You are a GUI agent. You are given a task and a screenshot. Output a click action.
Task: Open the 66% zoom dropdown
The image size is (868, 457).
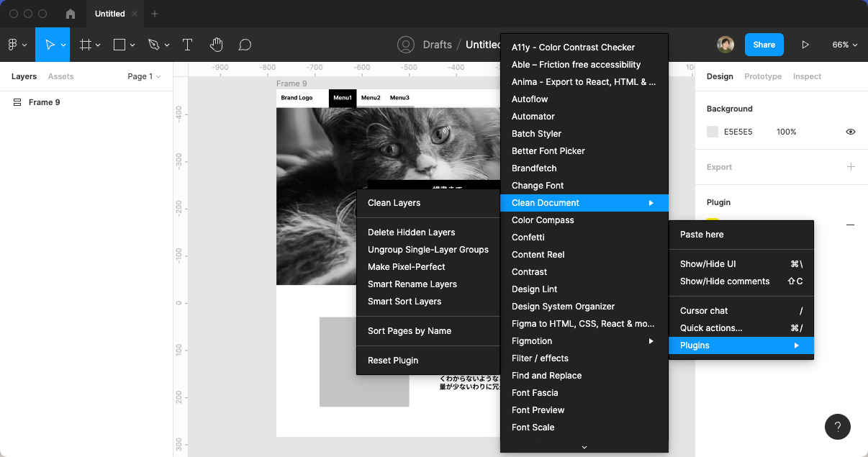pos(845,45)
